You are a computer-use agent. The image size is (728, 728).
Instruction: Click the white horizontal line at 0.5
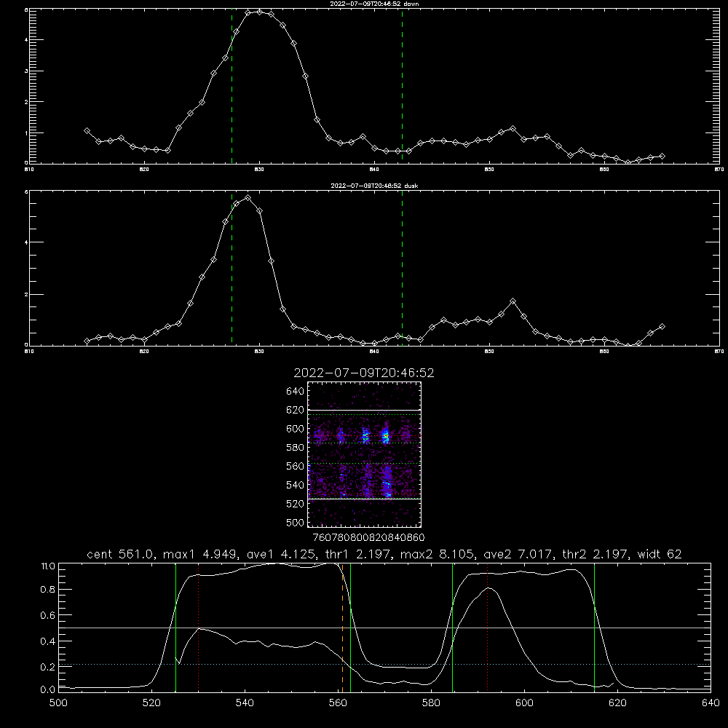point(384,628)
